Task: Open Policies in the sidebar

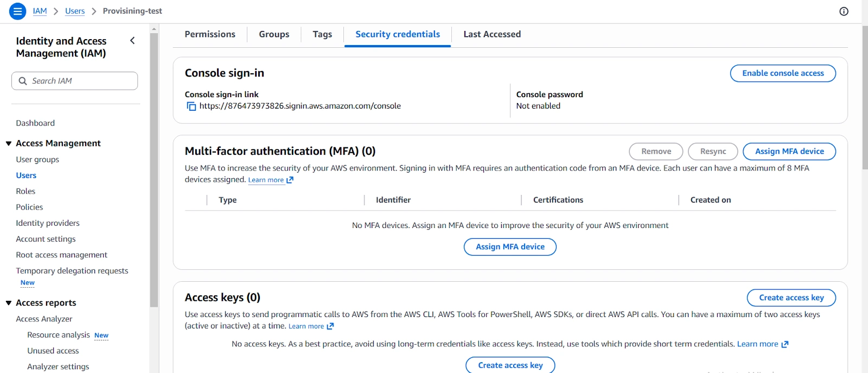Action: 29,207
